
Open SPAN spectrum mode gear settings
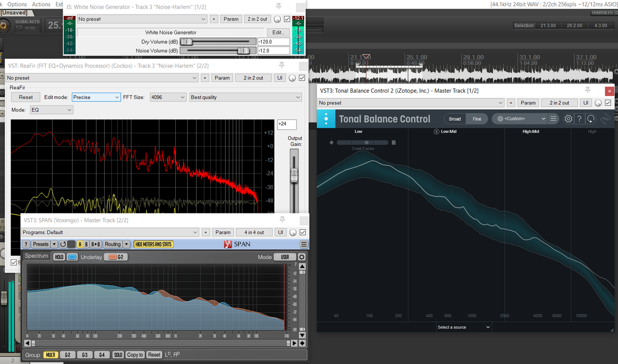[x=302, y=257]
